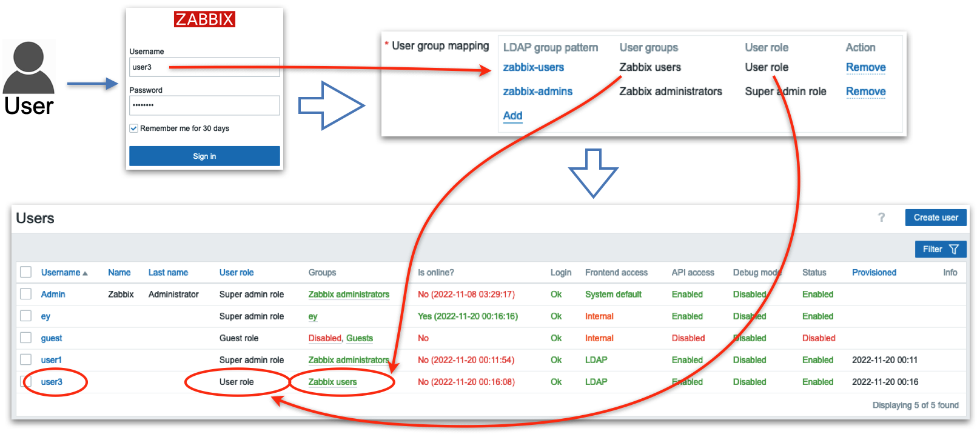Image resolution: width=980 pixels, height=437 pixels.
Task: Sort the list by Last name header
Action: click(168, 273)
